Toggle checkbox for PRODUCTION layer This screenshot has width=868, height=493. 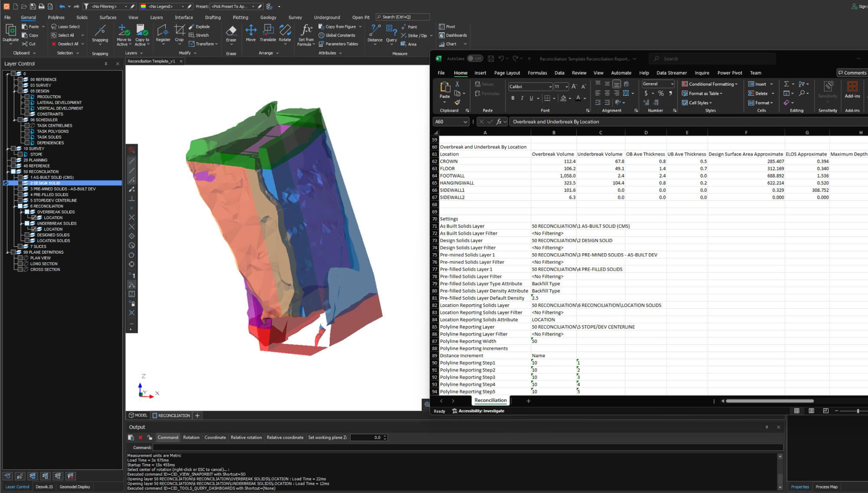click(27, 97)
